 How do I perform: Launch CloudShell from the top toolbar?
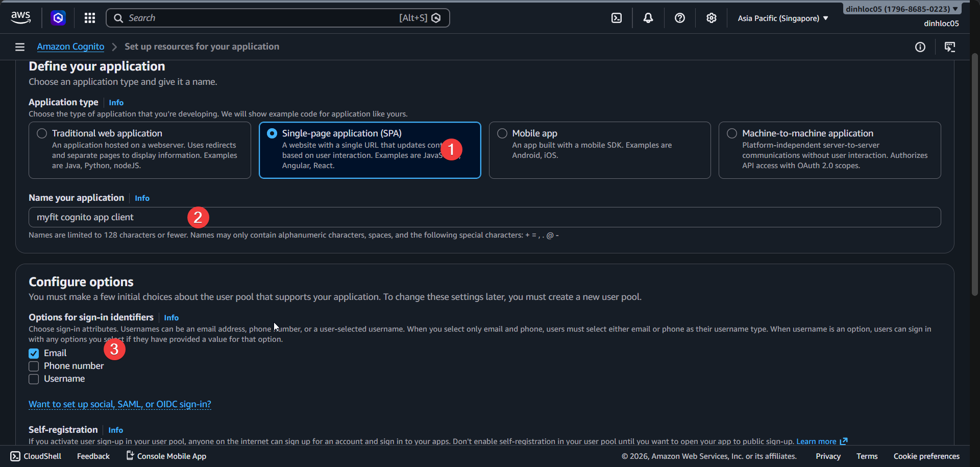(x=616, y=17)
